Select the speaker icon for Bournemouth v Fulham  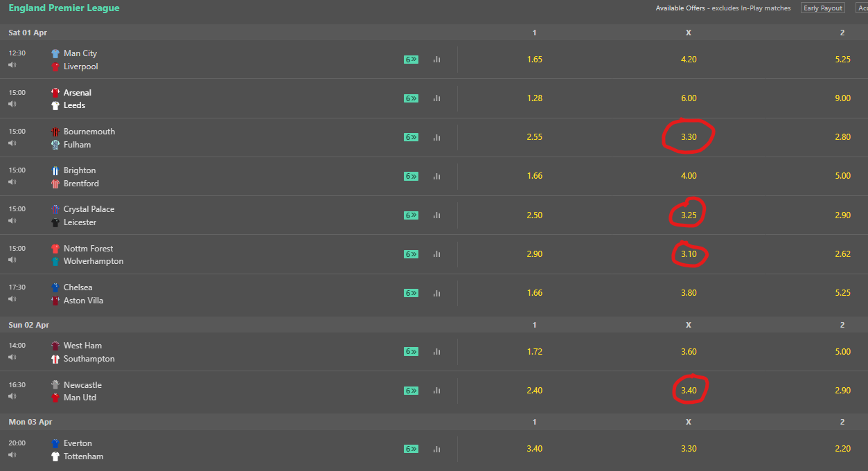12,143
